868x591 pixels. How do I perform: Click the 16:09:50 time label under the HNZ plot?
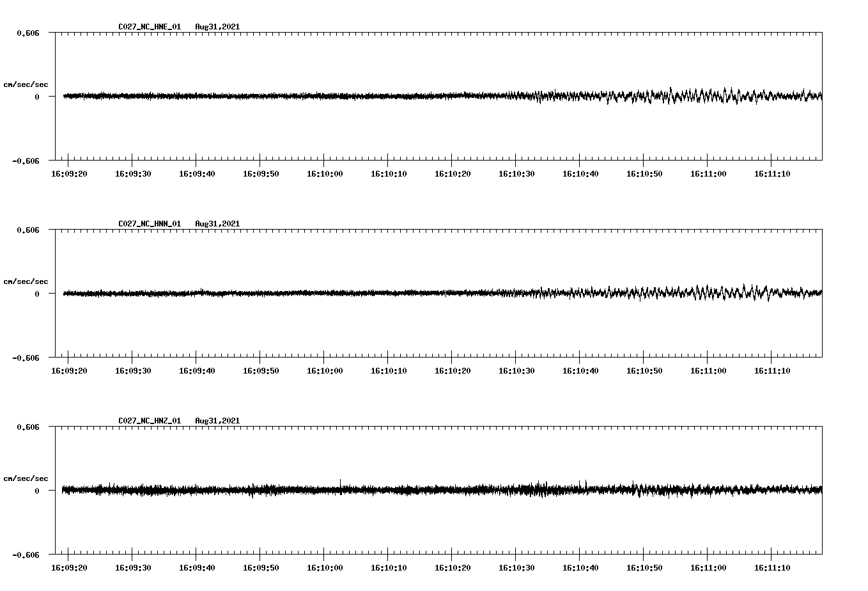261,568
